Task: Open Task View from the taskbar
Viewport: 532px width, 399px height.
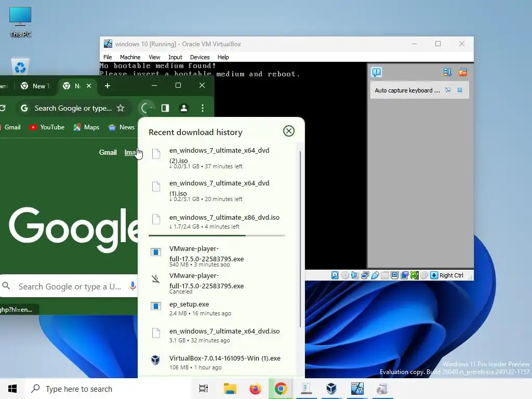Action: (x=204, y=389)
